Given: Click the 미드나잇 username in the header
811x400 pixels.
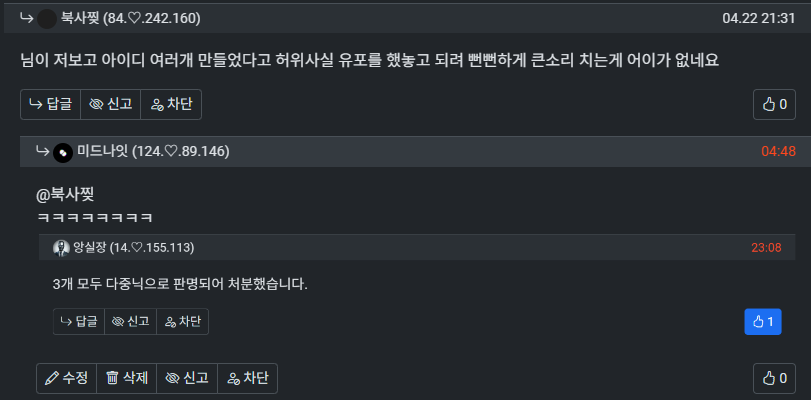Looking at the screenshot, I should click(103, 152).
